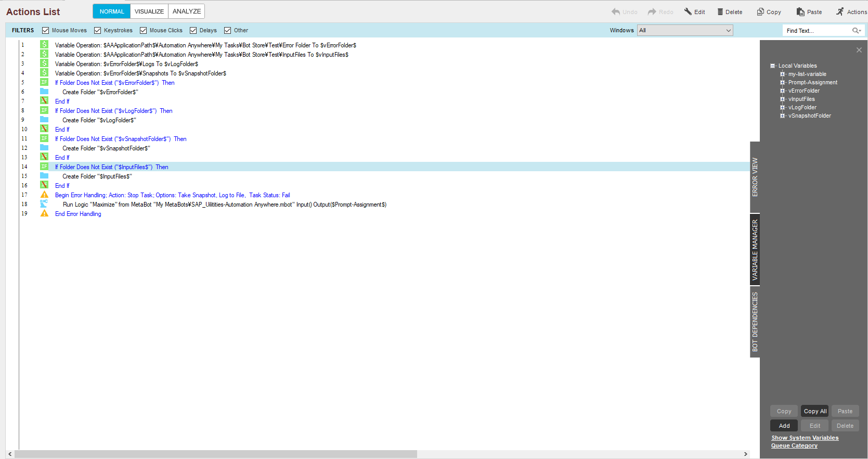
Task: Toggle the Other filter checkbox
Action: tap(228, 30)
